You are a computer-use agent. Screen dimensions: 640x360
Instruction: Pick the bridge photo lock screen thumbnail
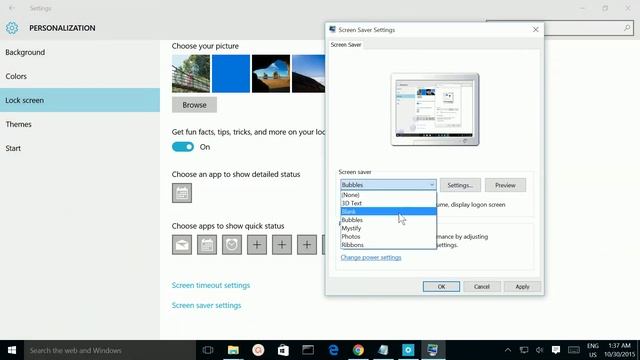pyautogui.click(x=191, y=73)
